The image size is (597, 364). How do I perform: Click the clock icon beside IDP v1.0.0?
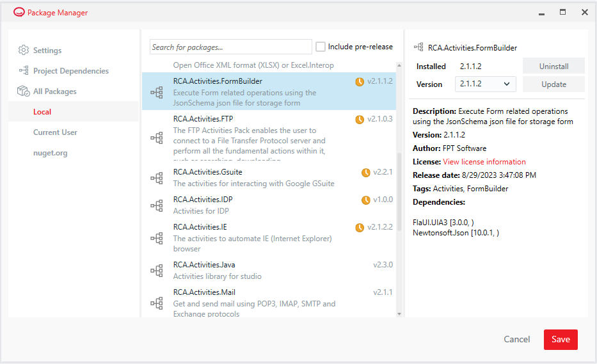(x=365, y=200)
